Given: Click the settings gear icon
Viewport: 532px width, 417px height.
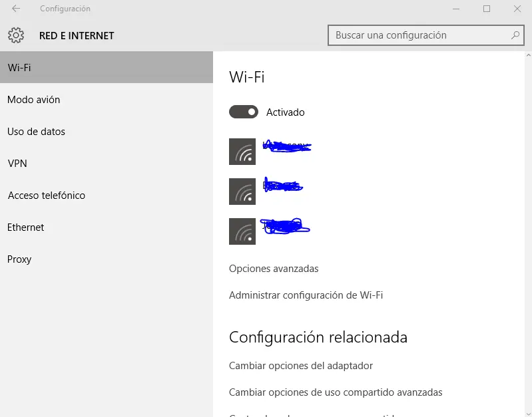Looking at the screenshot, I should tap(16, 35).
